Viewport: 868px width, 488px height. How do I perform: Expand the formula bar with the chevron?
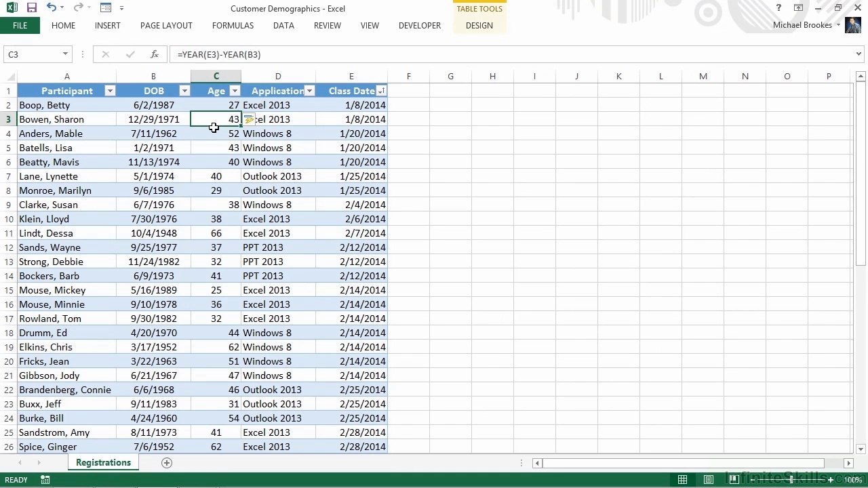pos(859,54)
